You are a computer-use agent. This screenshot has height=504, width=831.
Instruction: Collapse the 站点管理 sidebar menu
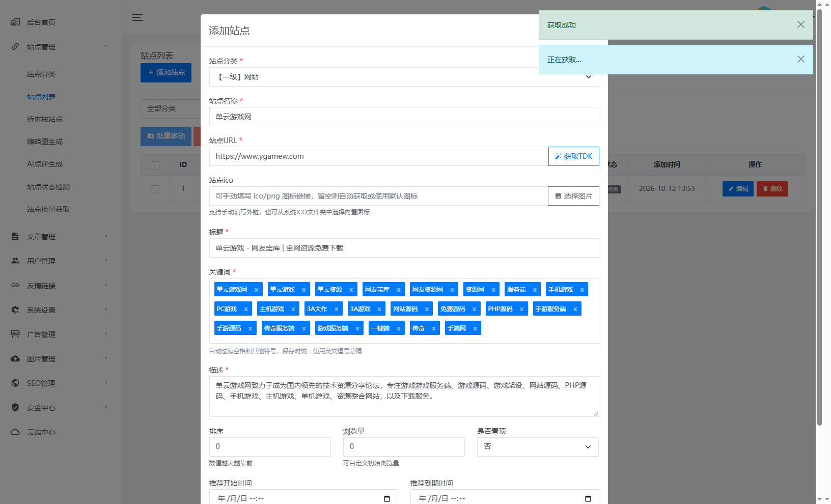tap(106, 46)
